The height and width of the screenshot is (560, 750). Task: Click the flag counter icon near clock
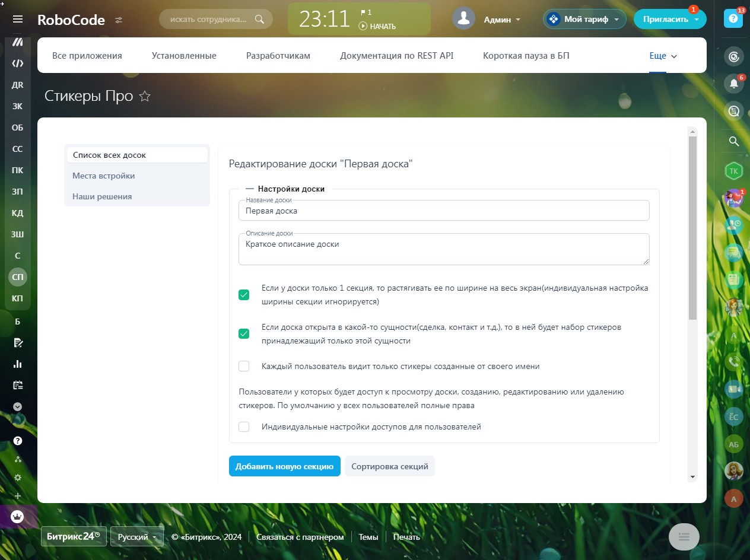pos(363,12)
